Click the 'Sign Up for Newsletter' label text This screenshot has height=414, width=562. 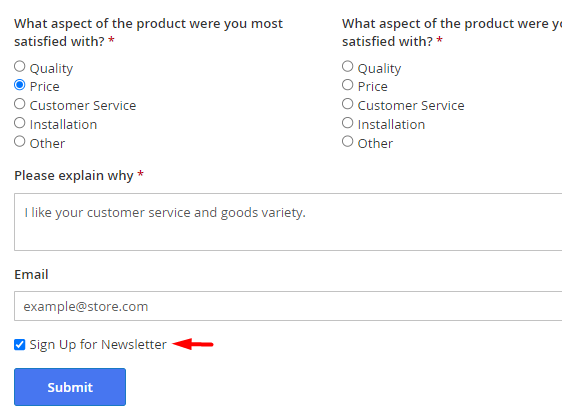coord(98,345)
